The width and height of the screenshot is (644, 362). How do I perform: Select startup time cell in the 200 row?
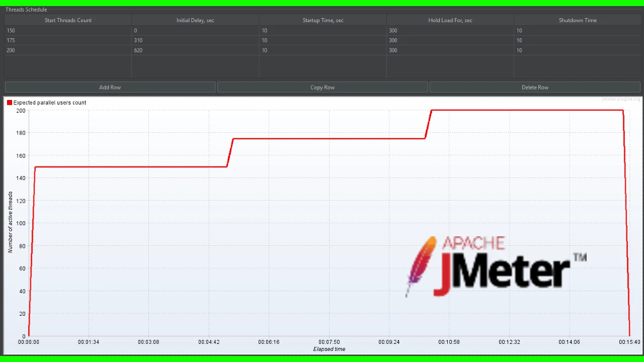tap(323, 50)
